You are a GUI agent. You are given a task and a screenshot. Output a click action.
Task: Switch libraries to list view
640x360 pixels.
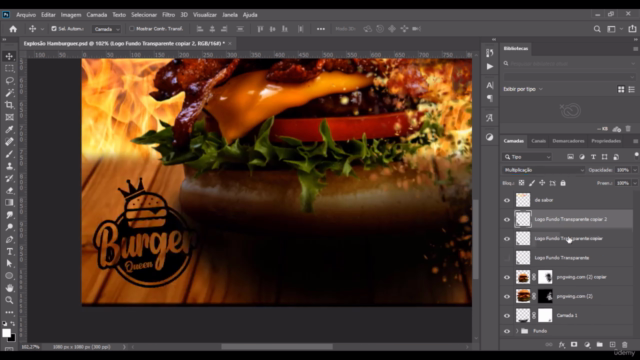click(x=631, y=89)
